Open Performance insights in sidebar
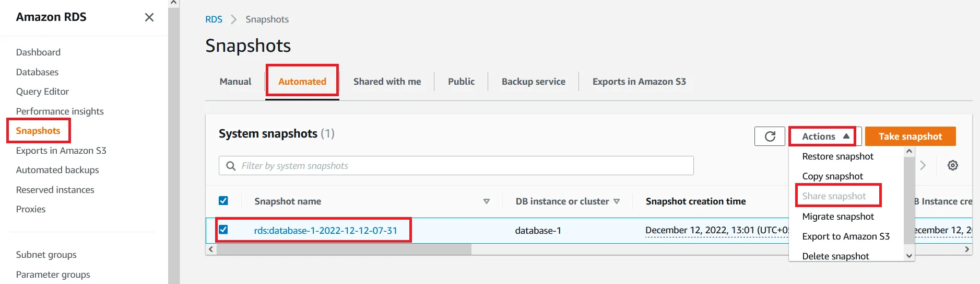980x284 pixels. 60,111
